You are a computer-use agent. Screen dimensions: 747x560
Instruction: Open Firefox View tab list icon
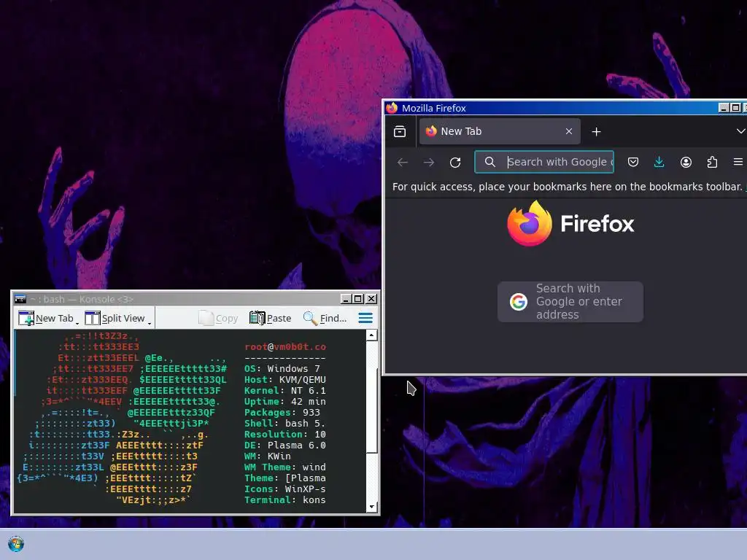(x=400, y=131)
